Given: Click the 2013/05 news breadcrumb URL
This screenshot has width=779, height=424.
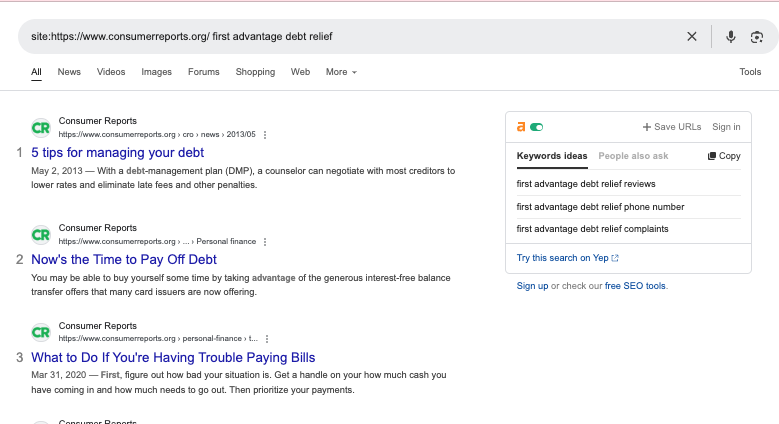Looking at the screenshot, I should pos(157,135).
